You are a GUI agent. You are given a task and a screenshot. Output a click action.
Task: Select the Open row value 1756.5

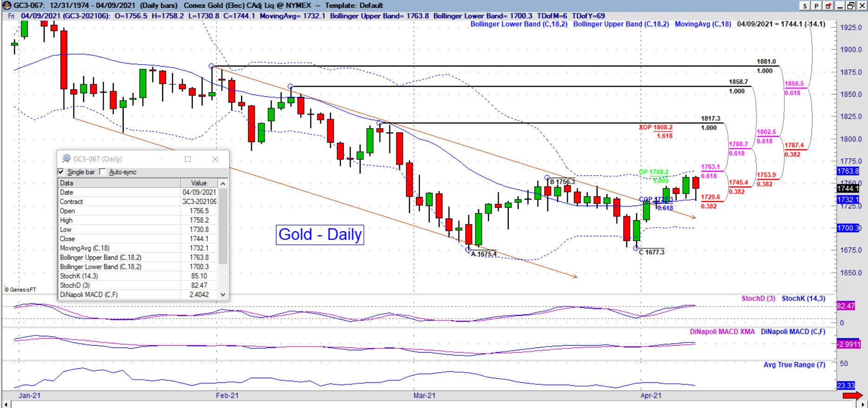click(x=138, y=211)
